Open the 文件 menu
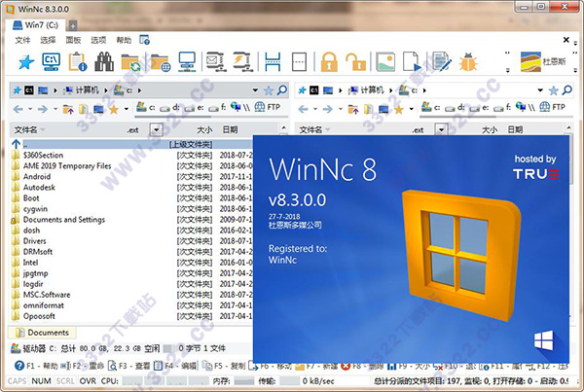Viewport: 584px width, 392px height. tap(22, 40)
